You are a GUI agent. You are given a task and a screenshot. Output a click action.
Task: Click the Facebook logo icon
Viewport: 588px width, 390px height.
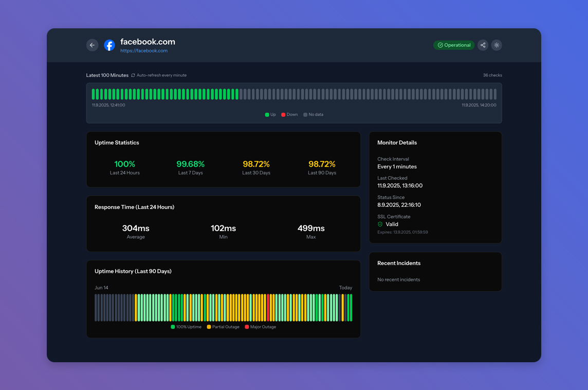[x=109, y=45]
